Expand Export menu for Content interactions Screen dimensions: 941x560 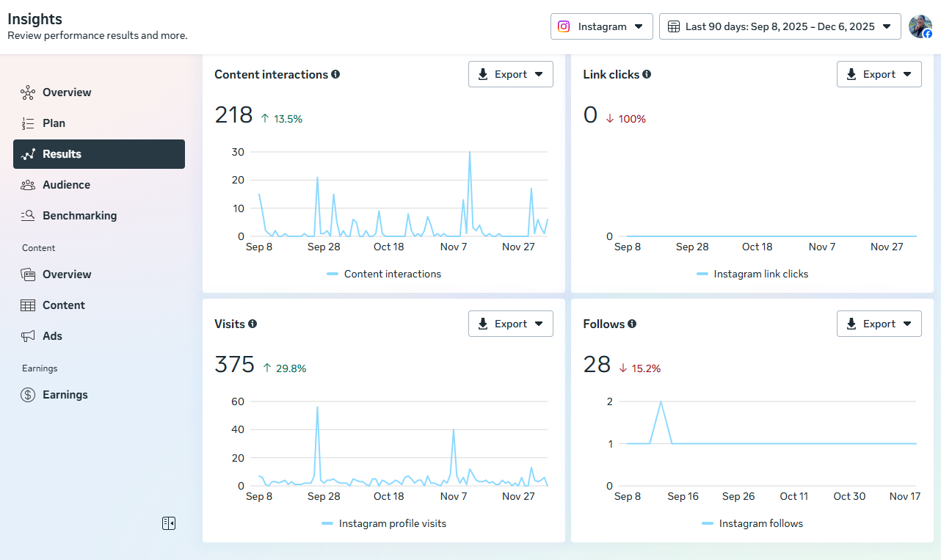[x=510, y=74]
